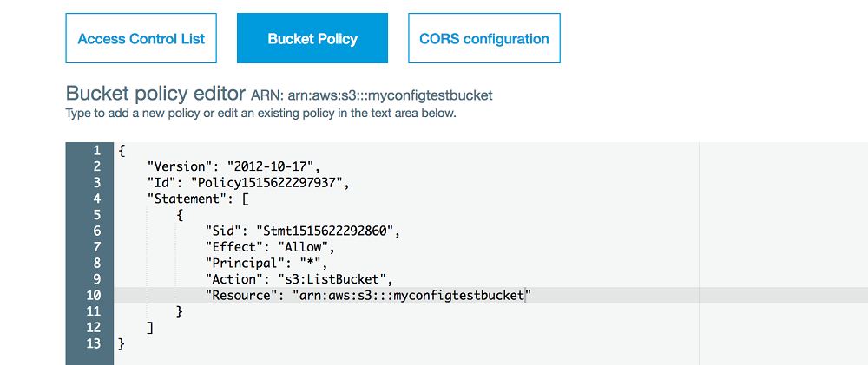Click the ARN text beside the heading
Viewport: 868px width, 365px height.
click(x=378, y=95)
